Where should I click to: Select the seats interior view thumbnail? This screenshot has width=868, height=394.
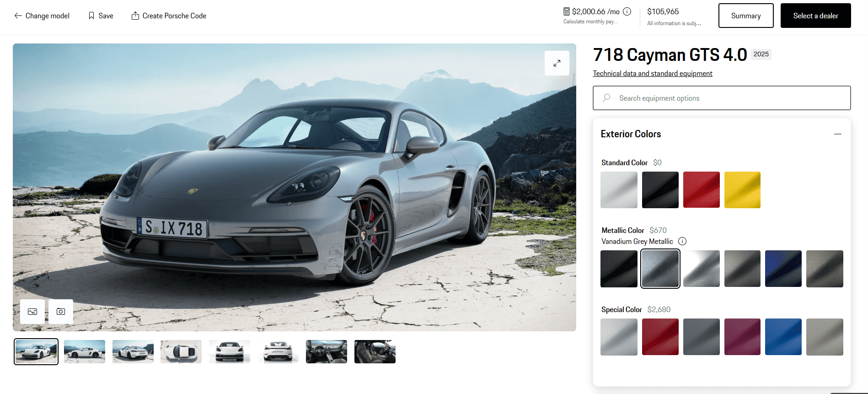click(375, 351)
